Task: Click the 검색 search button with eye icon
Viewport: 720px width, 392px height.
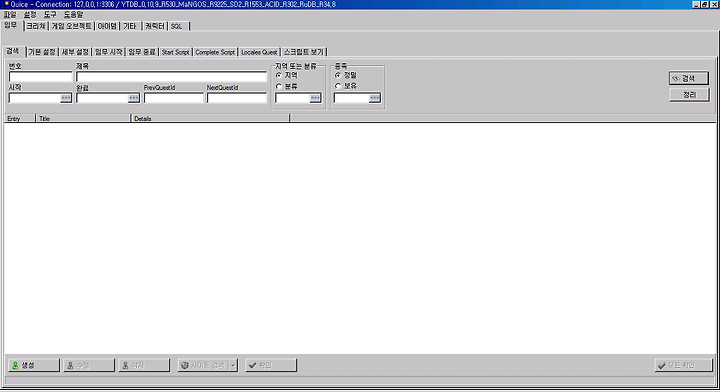Action: click(x=689, y=78)
